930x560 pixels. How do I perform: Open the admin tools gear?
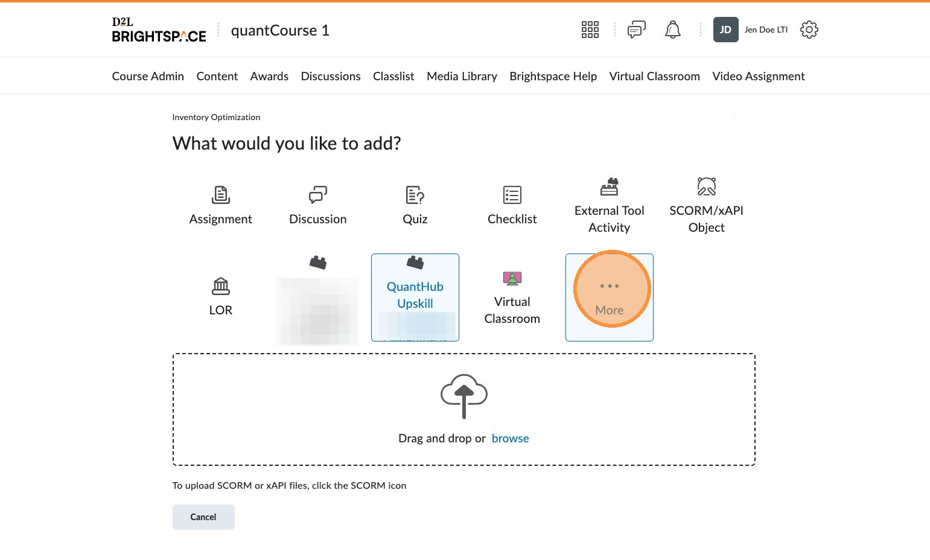809,30
